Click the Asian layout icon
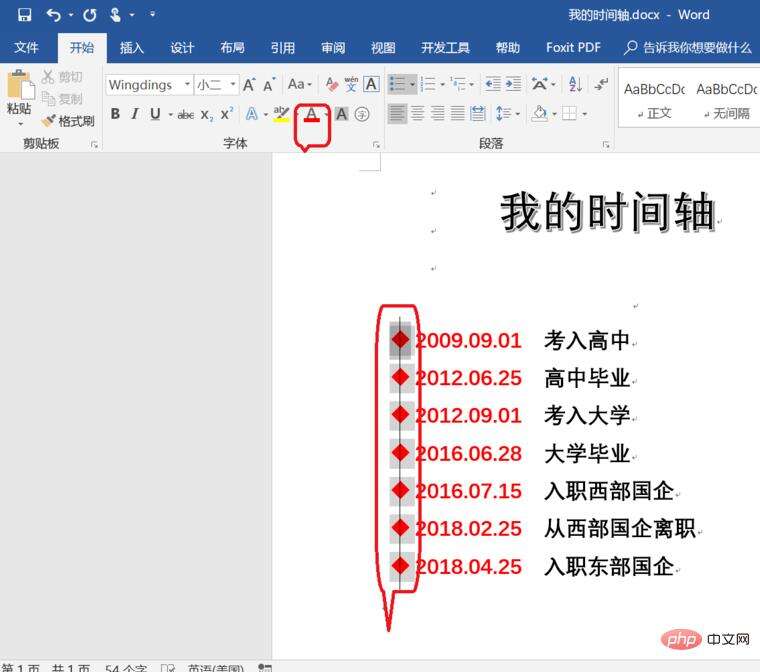Viewport: 760px width, 672px height. [x=539, y=84]
